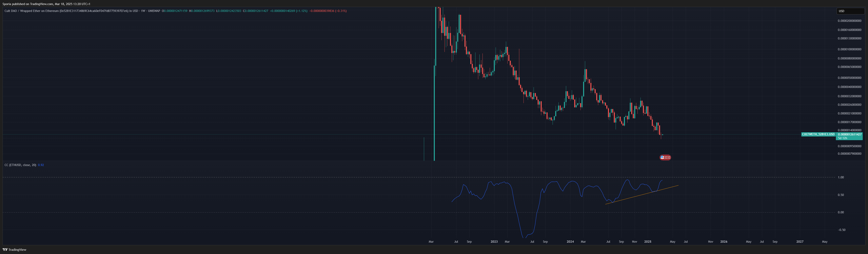
Task: Click the TradingView logo at the bottom
Action: (15, 250)
